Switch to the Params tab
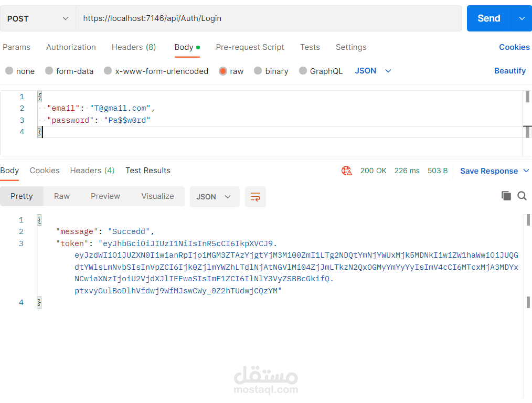The width and height of the screenshot is (532, 403). [16, 47]
